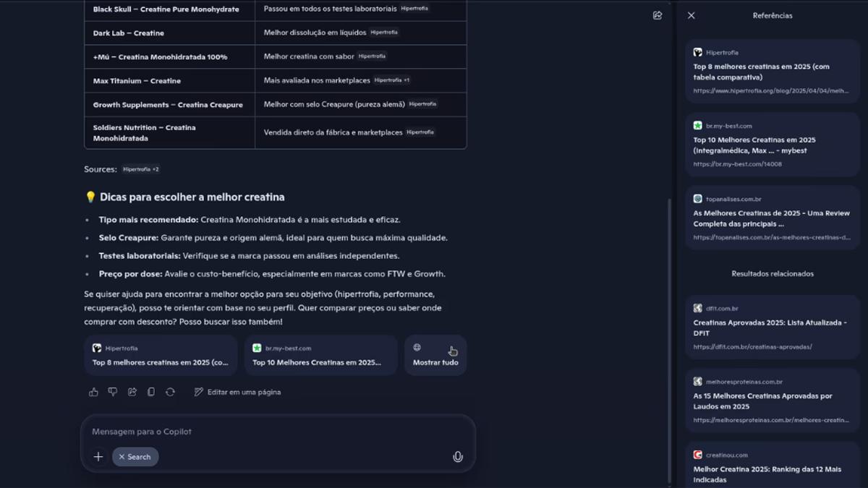Image resolution: width=868 pixels, height=488 pixels.
Task: Open melhoresproteinas.com.br related result
Action: [x=773, y=401]
